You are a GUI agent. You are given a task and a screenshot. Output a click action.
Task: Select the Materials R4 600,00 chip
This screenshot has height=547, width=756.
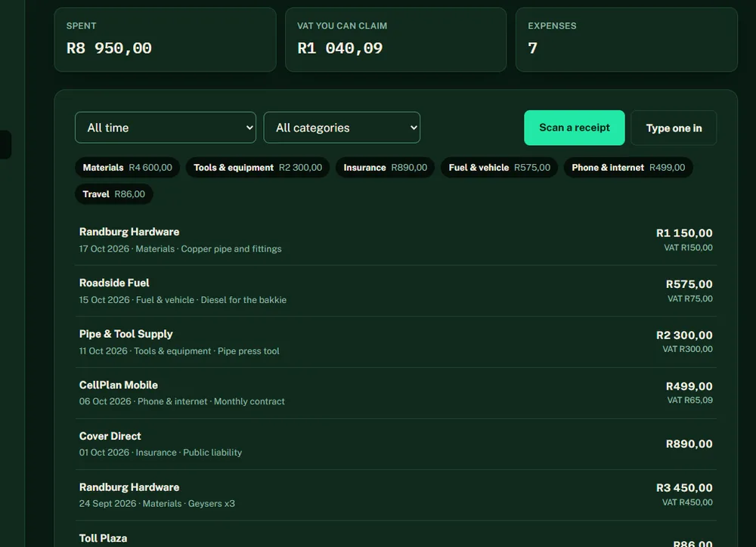coord(127,168)
